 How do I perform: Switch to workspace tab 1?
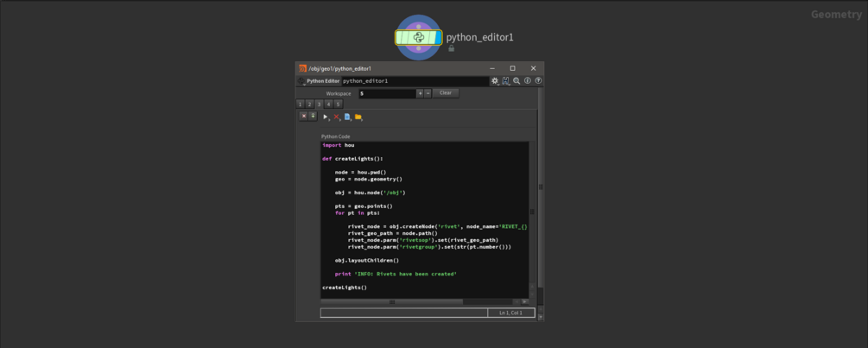coord(300,104)
